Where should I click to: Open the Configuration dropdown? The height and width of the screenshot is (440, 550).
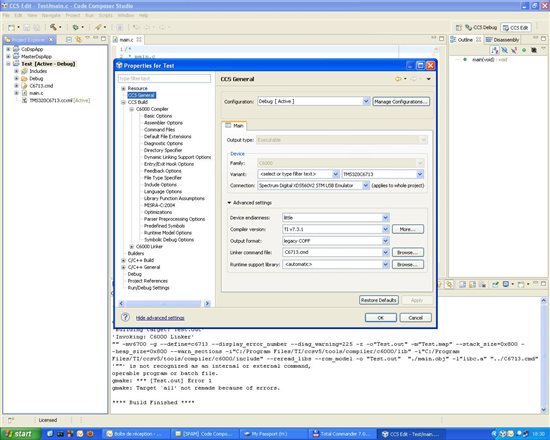[x=365, y=101]
